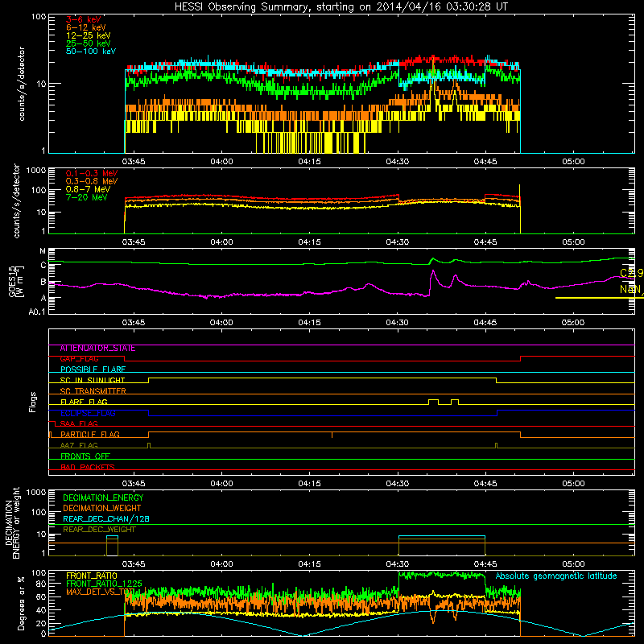Screen dimensions: 644x644
Task: Click the PARTICLE_FLAG label
Action: coord(90,435)
